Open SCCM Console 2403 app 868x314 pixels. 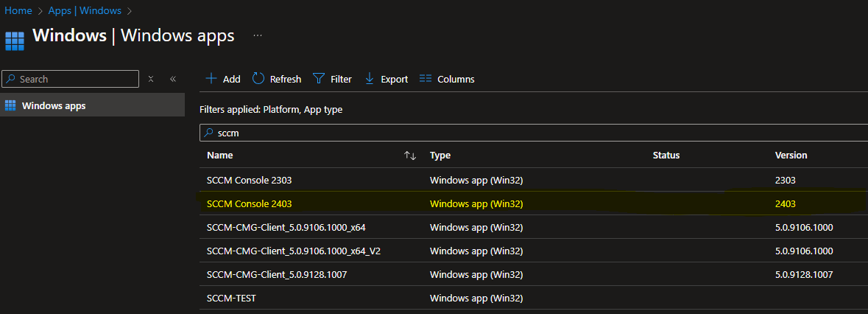pos(249,203)
